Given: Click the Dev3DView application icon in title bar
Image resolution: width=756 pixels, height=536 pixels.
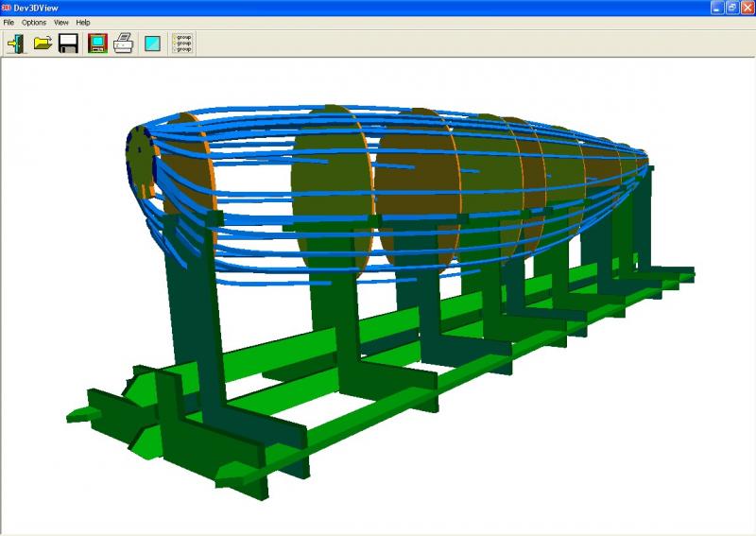Looking at the screenshot, I should click(x=8, y=8).
